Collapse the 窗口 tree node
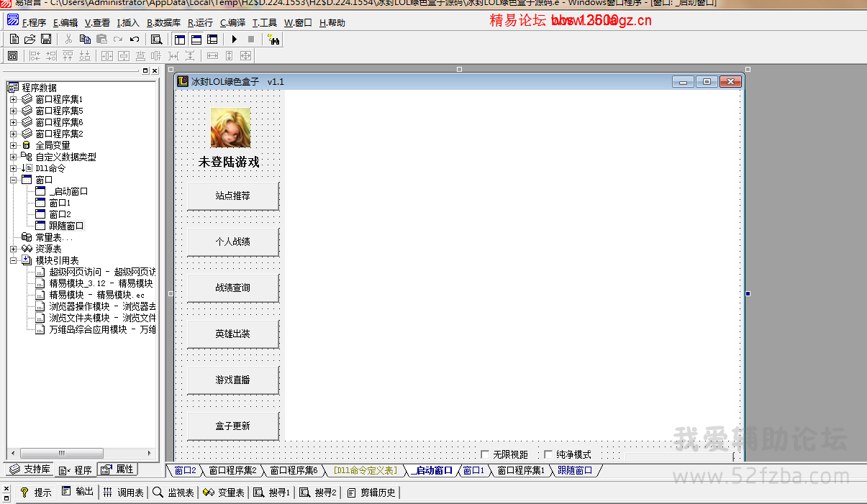The image size is (867, 504). pyautogui.click(x=13, y=180)
